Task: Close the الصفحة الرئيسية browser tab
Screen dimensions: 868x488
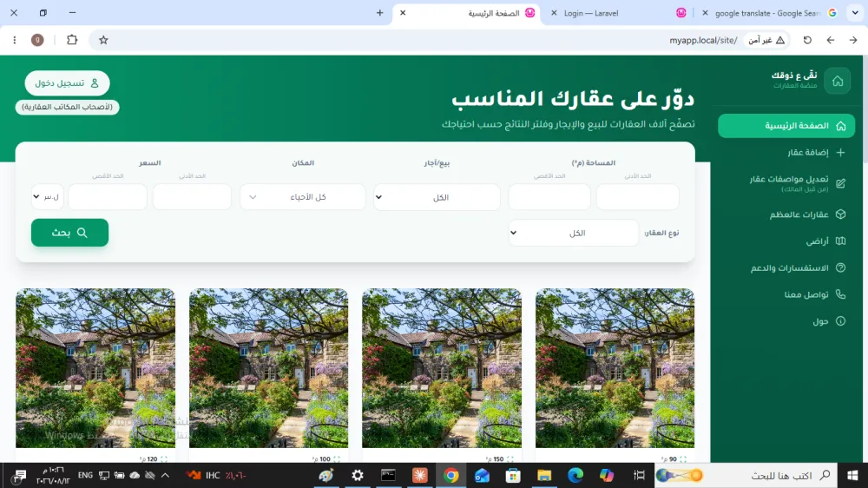Action: pos(403,13)
